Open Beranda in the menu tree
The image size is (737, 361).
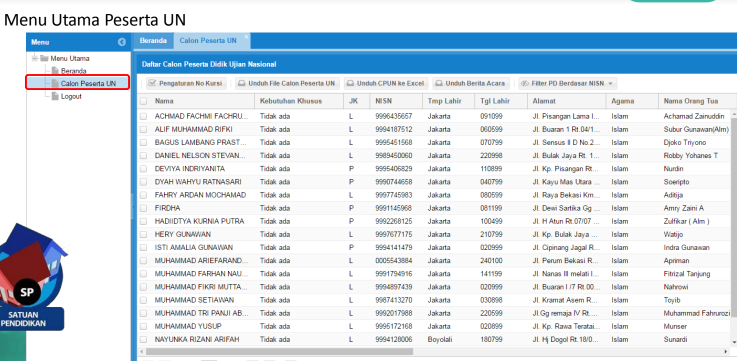point(73,71)
